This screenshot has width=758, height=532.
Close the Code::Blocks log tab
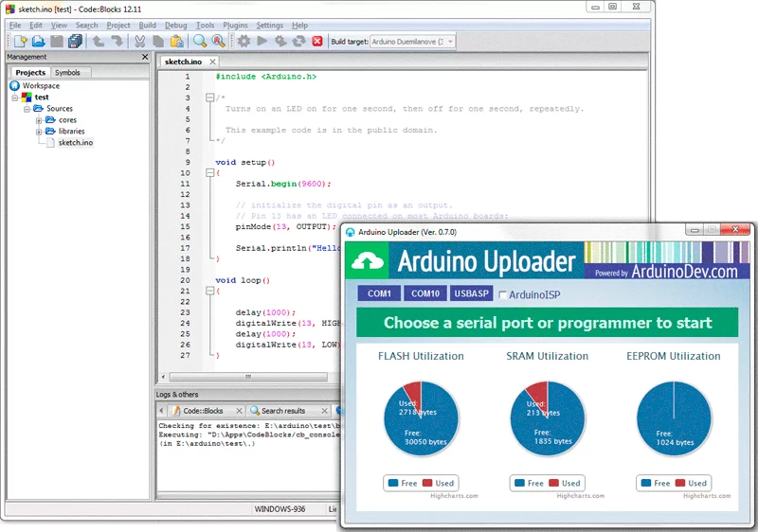[x=239, y=411]
